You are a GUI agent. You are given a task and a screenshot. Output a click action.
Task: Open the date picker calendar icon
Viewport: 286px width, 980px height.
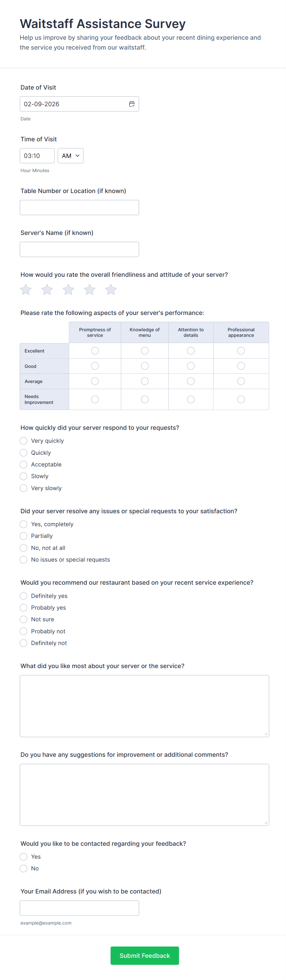[132, 103]
